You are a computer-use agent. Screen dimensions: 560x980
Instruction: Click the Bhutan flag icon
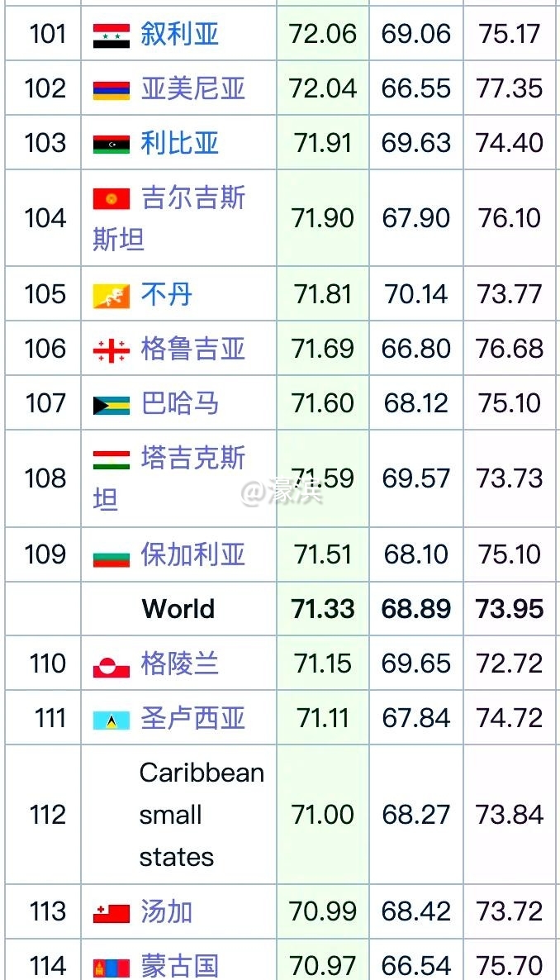pyautogui.click(x=111, y=295)
